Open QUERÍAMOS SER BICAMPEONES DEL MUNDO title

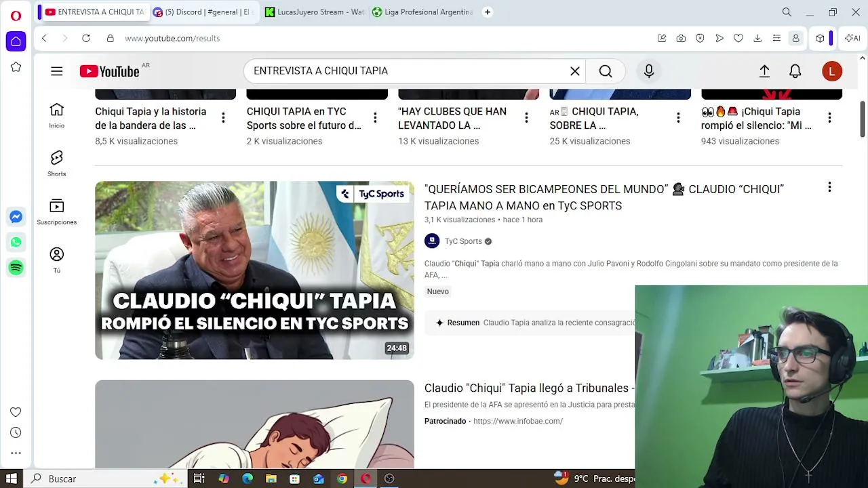point(604,197)
